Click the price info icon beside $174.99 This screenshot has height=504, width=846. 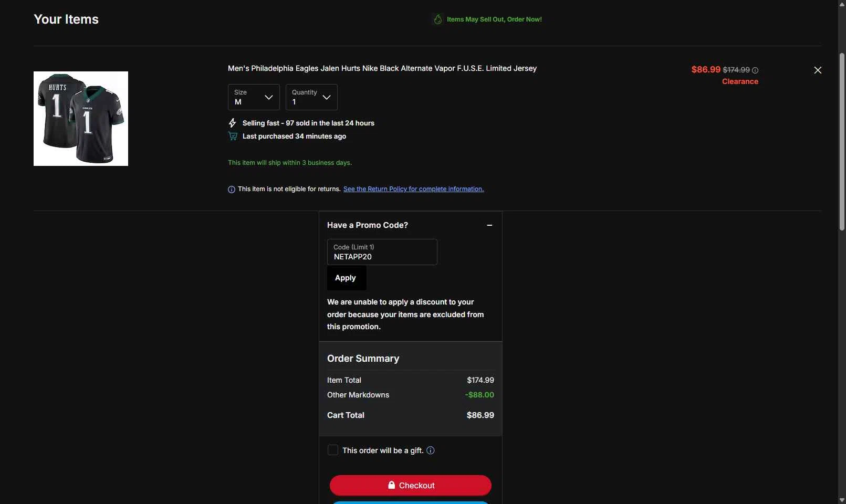(x=755, y=70)
